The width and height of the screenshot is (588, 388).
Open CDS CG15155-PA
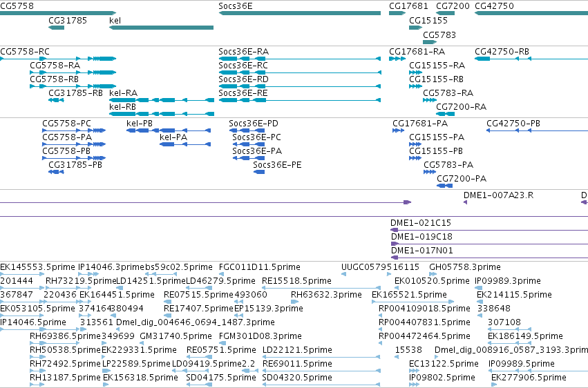415,144
